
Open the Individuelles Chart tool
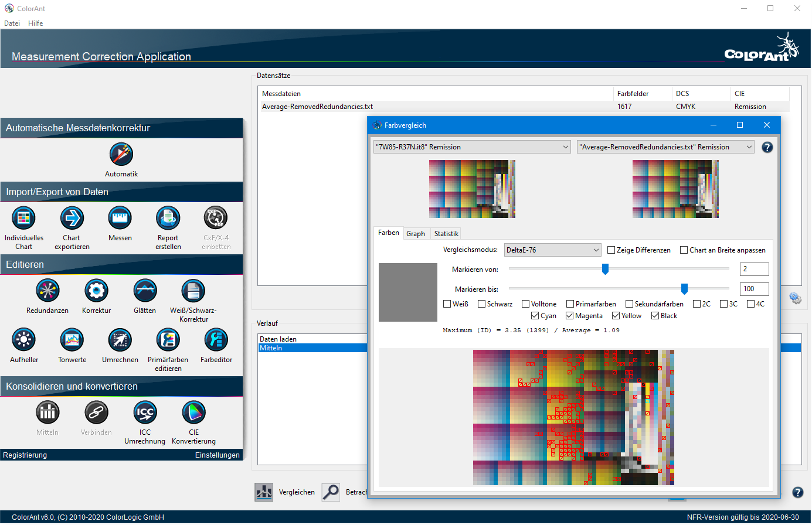[24, 219]
